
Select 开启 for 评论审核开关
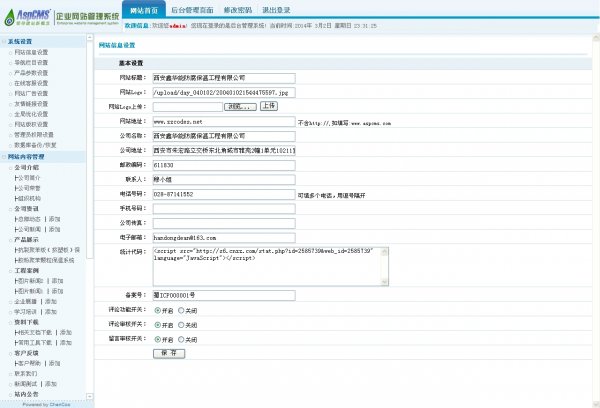(157, 325)
